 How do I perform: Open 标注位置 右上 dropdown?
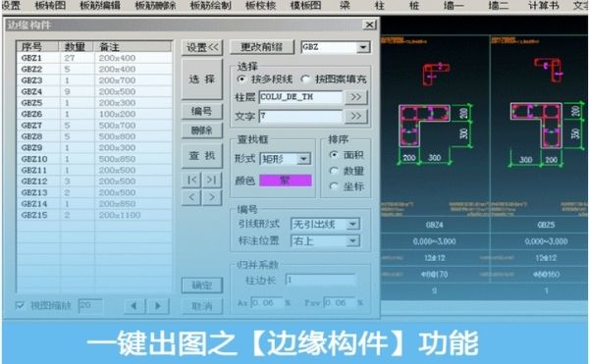[x=352, y=241]
